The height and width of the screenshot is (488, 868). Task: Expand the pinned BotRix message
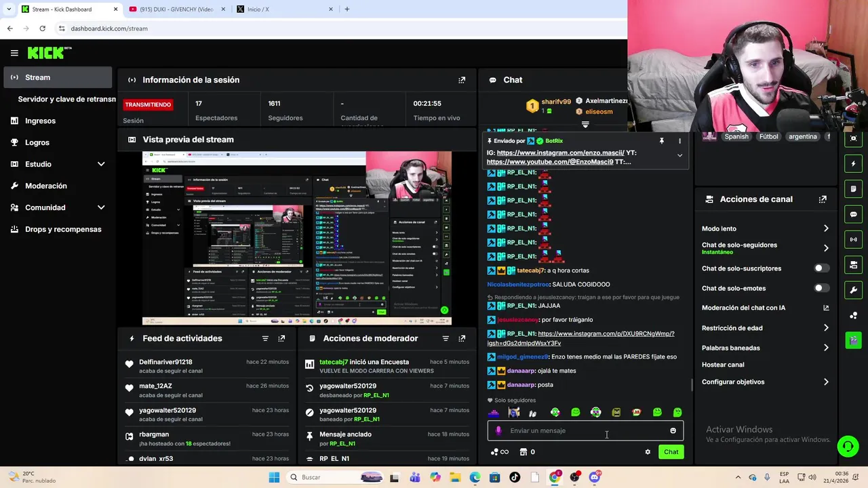point(679,155)
